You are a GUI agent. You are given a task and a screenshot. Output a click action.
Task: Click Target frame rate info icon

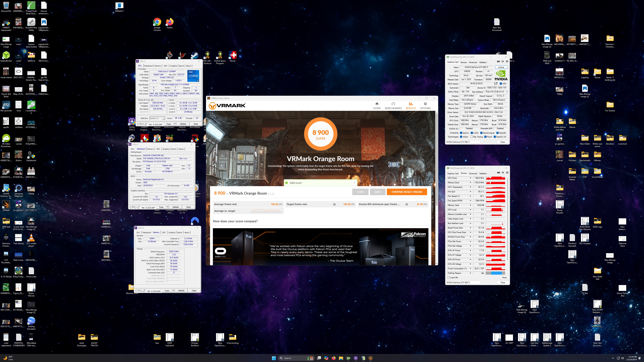tap(334, 204)
